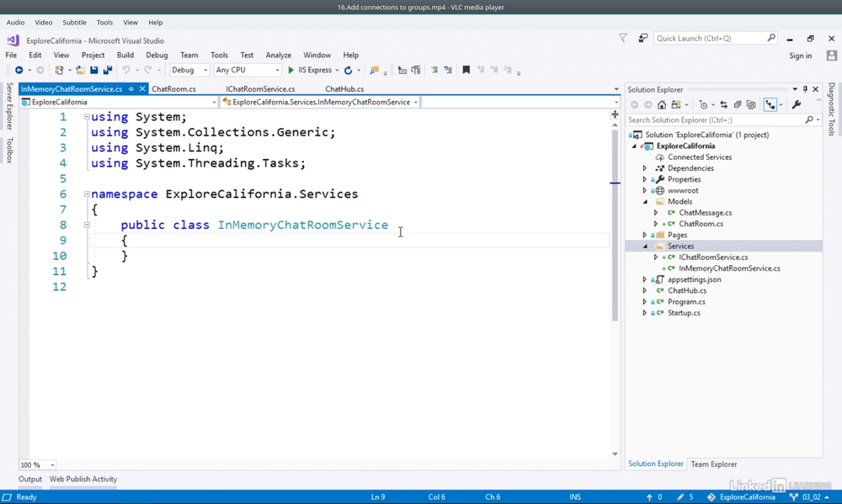Click the Save All toolbar icon
This screenshot has width=842, height=504.
click(x=107, y=71)
